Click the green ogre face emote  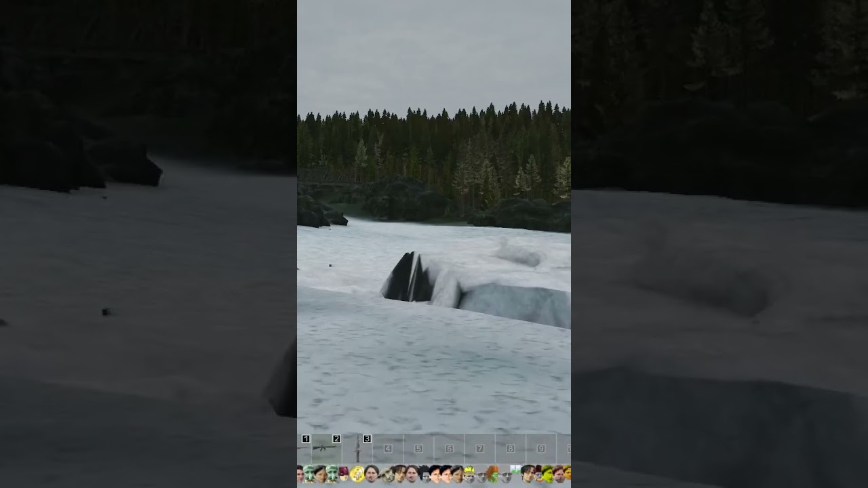(547, 474)
